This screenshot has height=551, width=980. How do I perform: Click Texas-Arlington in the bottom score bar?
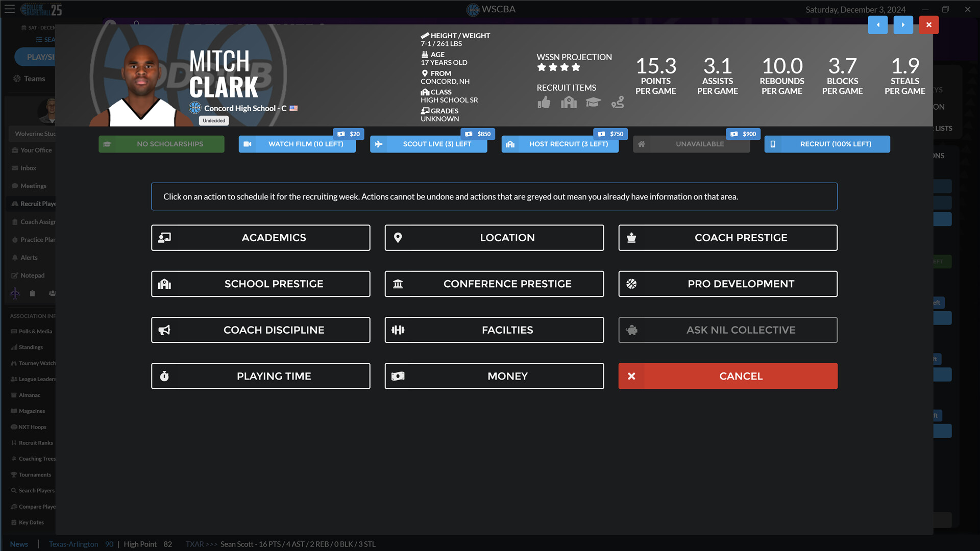tap(73, 544)
